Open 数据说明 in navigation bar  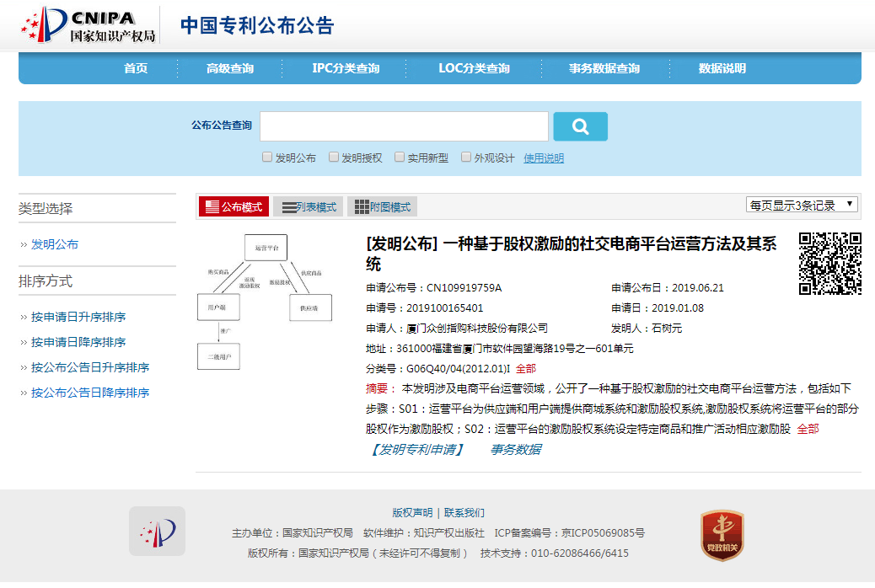click(722, 68)
